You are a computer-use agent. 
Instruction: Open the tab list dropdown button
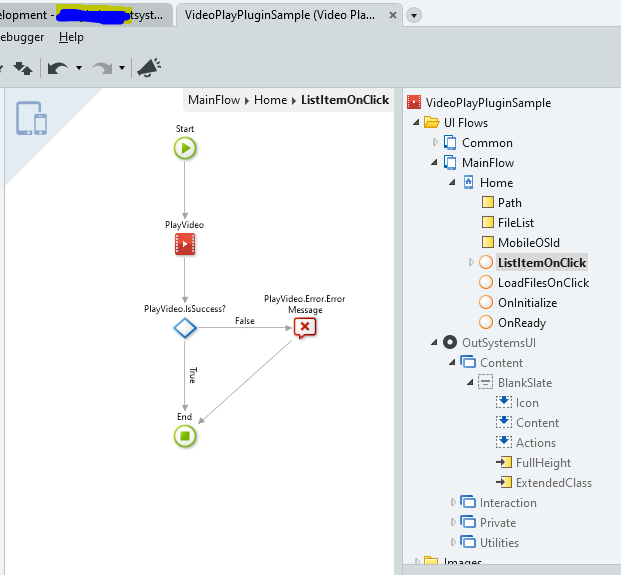(414, 15)
